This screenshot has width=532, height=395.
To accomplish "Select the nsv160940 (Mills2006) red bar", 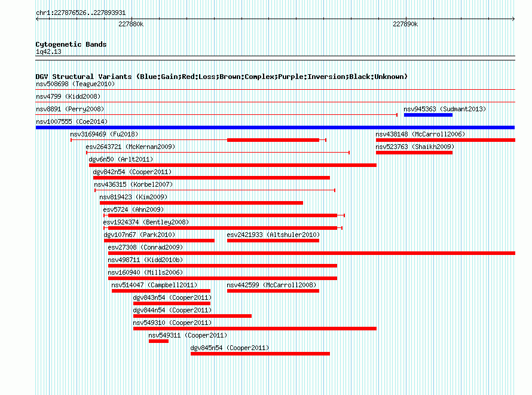I will [x=222, y=278].
